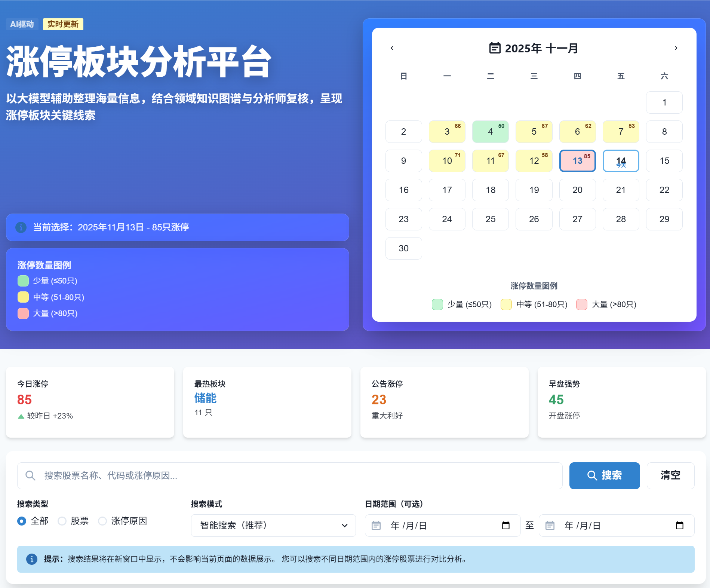Click the 实时更新 badge
This screenshot has width=710, height=588.
pyautogui.click(x=63, y=24)
